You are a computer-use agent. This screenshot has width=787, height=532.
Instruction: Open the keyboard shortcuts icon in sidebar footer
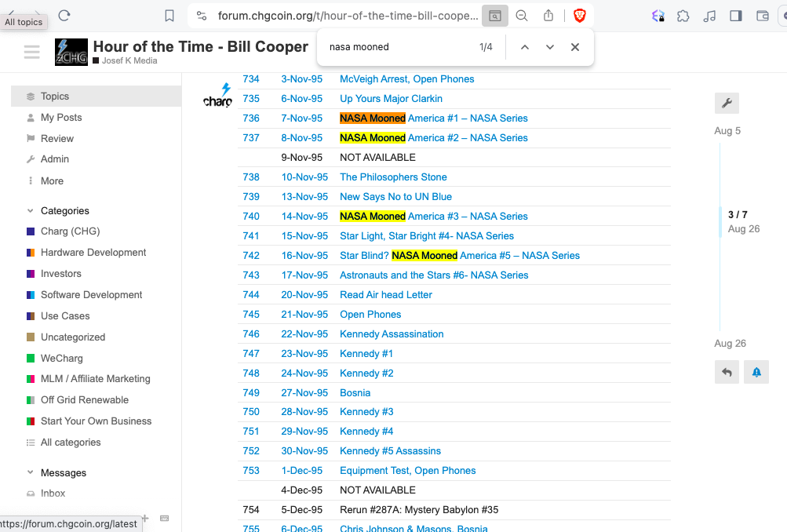(164, 518)
